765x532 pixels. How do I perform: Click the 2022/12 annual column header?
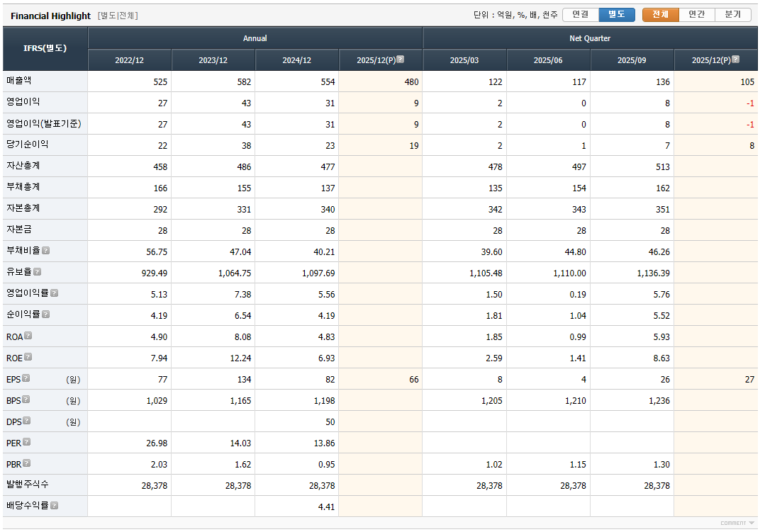(x=129, y=60)
